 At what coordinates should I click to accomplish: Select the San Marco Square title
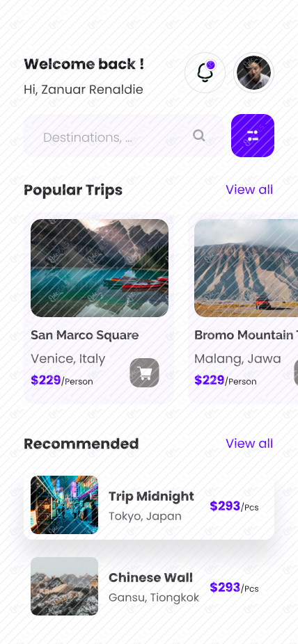point(85,335)
